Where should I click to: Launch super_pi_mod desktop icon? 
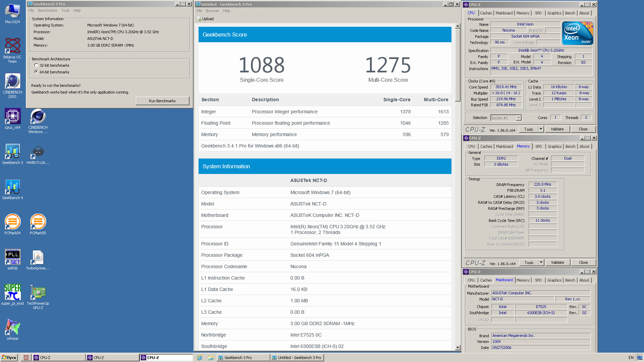pyautogui.click(x=12, y=294)
